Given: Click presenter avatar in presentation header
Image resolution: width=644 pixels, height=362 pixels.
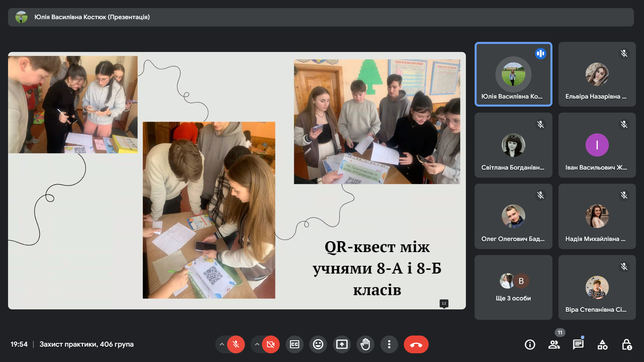Looking at the screenshot, I should pyautogui.click(x=21, y=17).
